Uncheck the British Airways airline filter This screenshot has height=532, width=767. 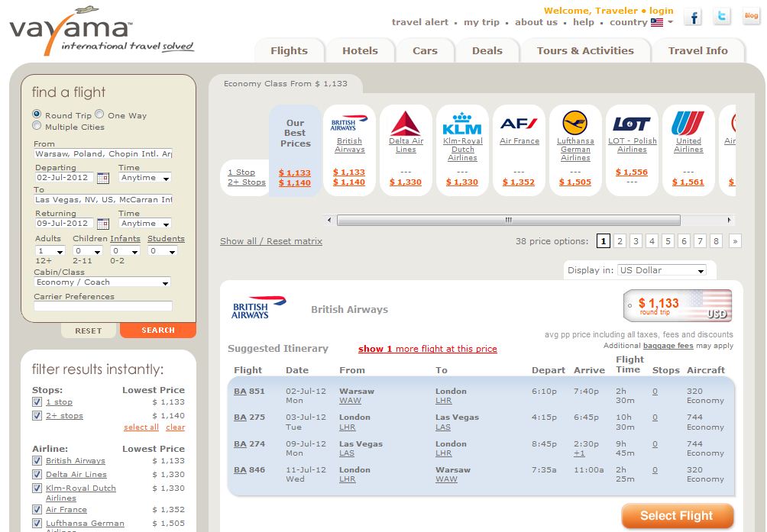coord(37,460)
